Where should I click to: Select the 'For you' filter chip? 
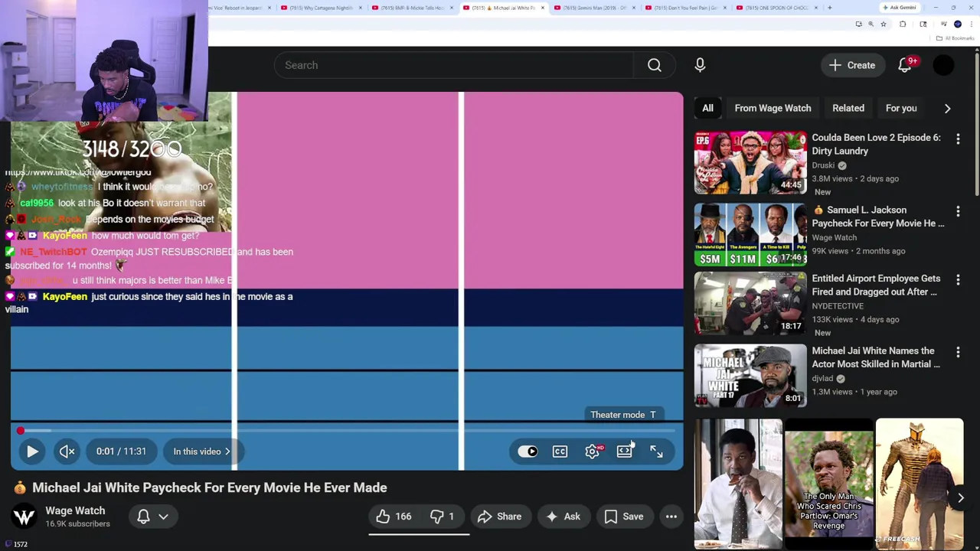[901, 108]
